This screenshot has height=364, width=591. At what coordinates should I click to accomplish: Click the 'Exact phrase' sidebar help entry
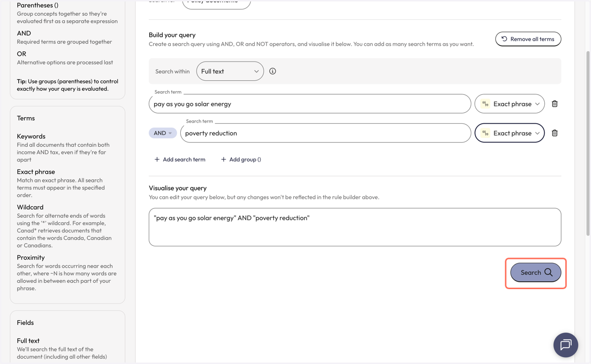coord(36,172)
